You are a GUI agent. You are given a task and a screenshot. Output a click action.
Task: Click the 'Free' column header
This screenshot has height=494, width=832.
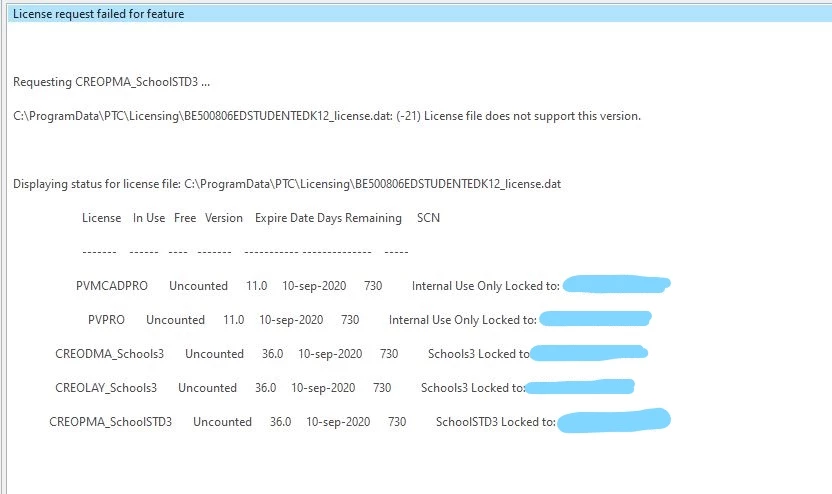coord(185,218)
